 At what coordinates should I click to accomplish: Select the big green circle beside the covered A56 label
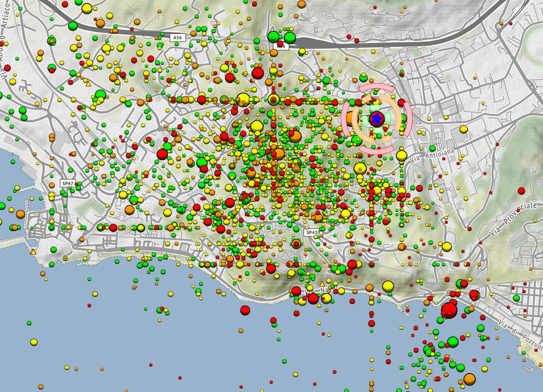tap(290, 38)
